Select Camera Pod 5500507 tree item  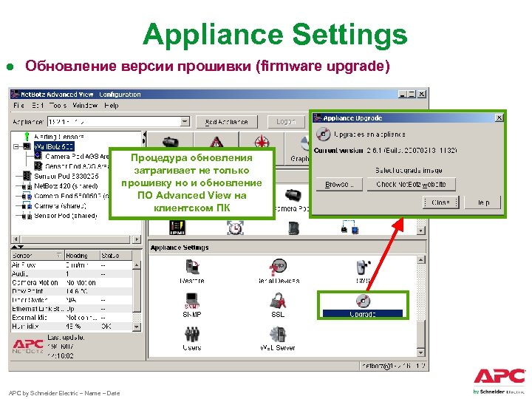tap(71, 196)
